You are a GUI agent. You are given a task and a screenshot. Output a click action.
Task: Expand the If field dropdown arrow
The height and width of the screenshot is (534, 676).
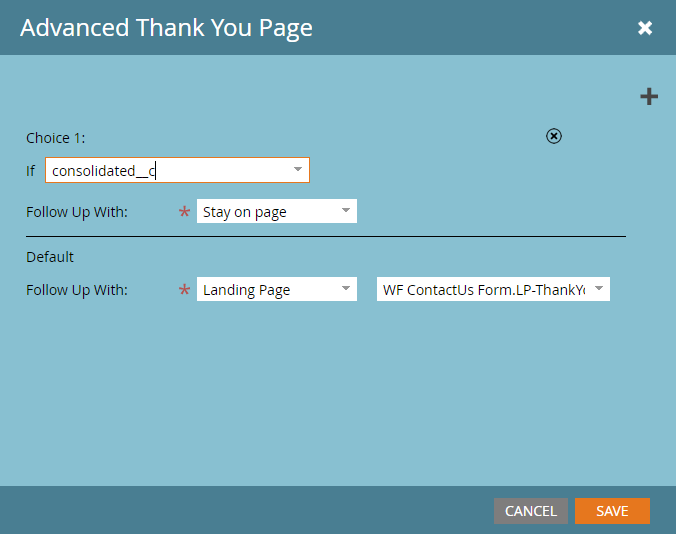(298, 169)
